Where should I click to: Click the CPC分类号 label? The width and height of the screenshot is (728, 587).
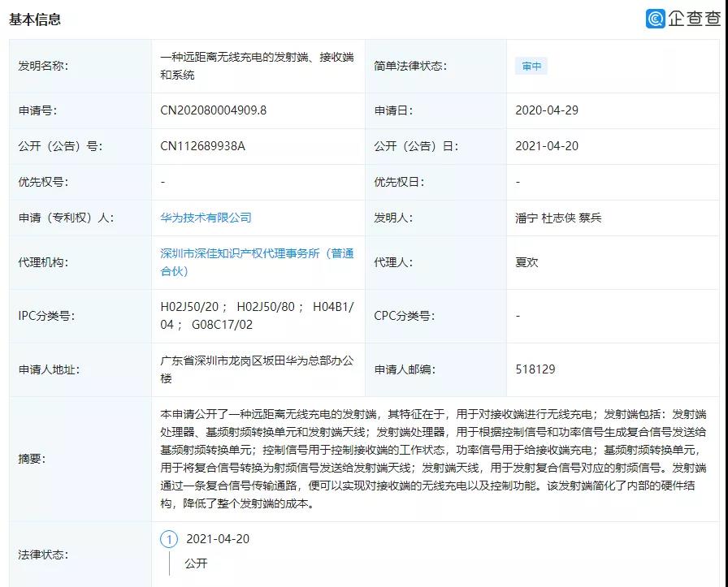[x=405, y=316]
